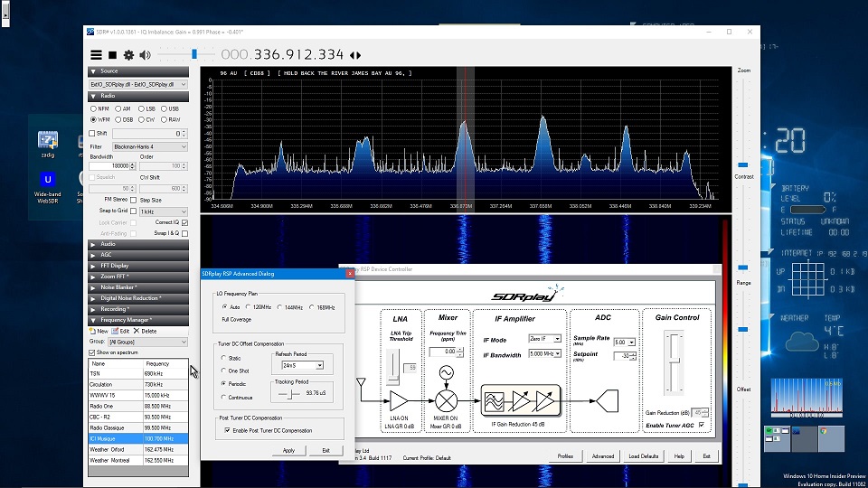Click the LNA amplifier triangle symbol

(399, 400)
